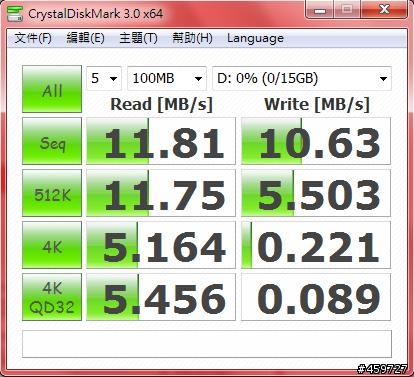Expand the test count dropdown showing 5

tap(104, 79)
